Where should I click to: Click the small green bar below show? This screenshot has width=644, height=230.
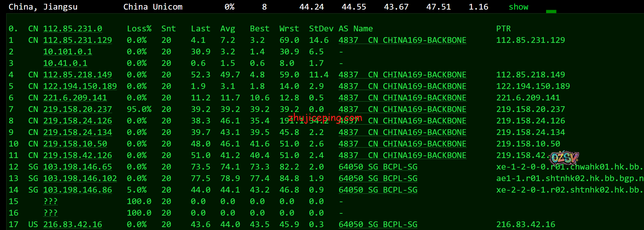(551, 12)
